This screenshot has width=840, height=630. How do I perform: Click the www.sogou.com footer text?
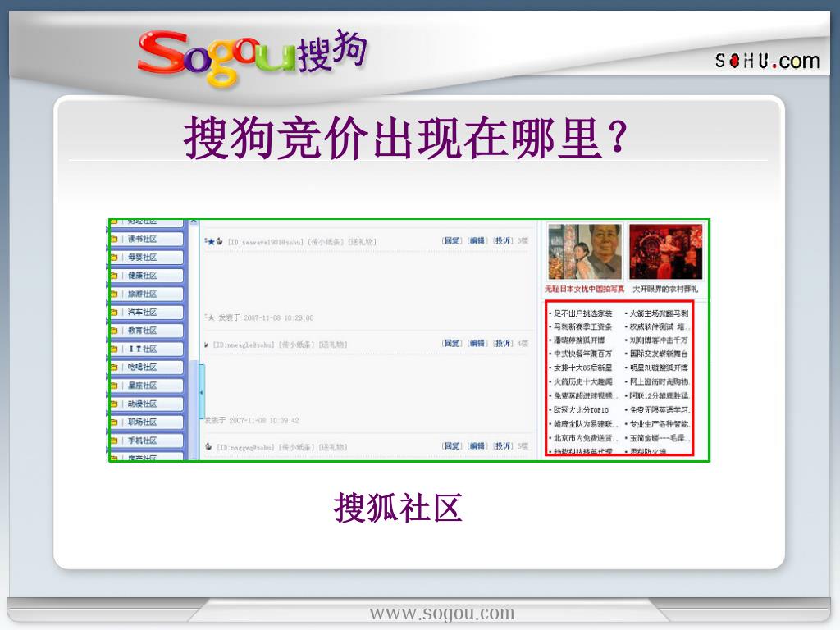[x=442, y=612]
